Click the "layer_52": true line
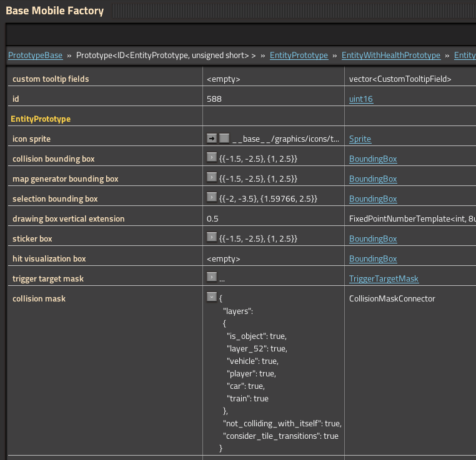476x460 pixels. pyautogui.click(x=257, y=349)
